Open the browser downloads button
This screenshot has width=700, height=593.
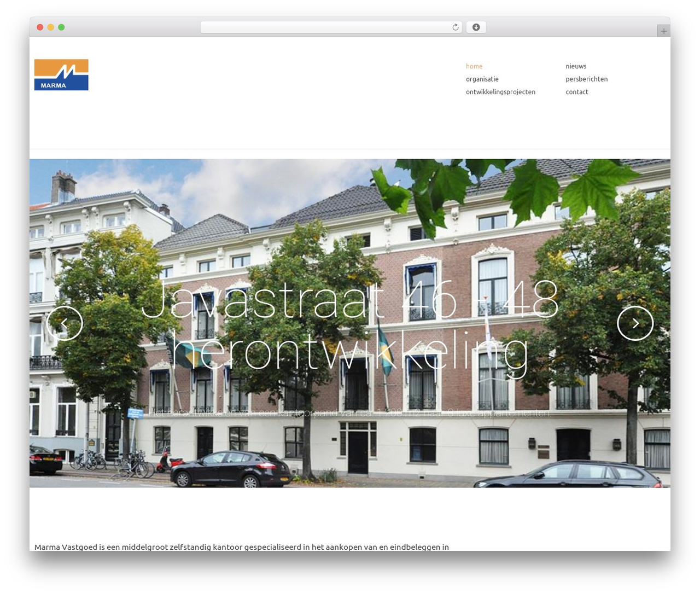[476, 27]
